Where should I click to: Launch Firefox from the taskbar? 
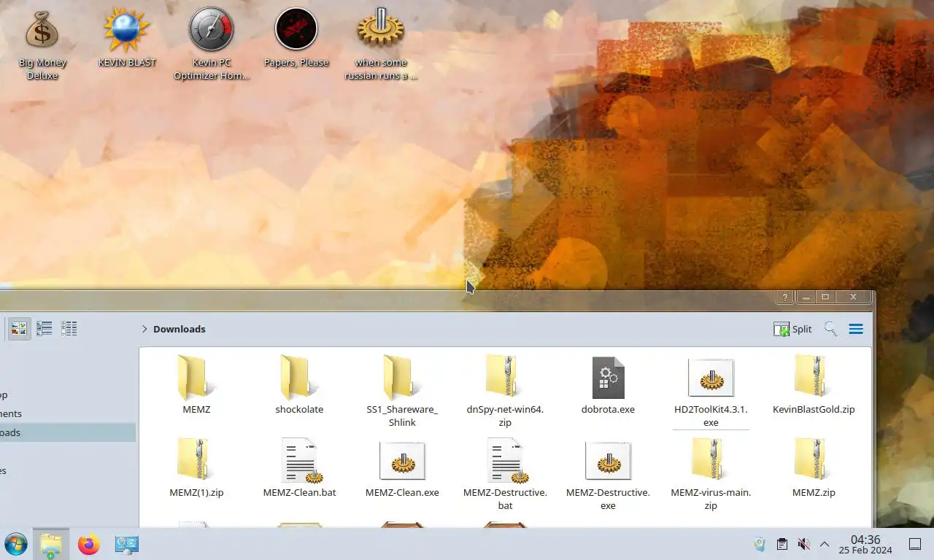pyautogui.click(x=88, y=544)
